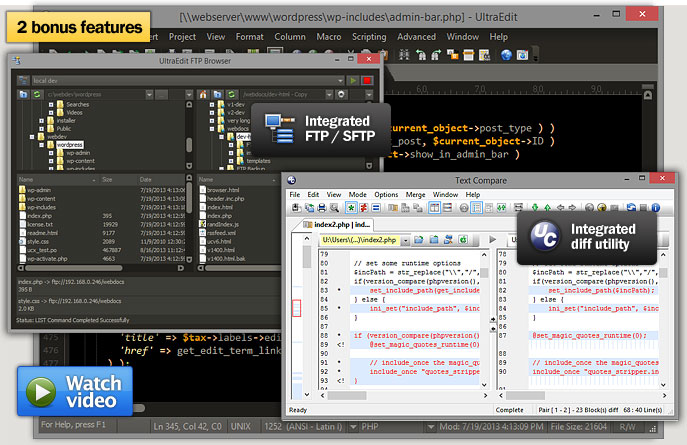Image resolution: width=687 pixels, height=445 pixels.
Task: Select the wordpress folder in local tree
Action: (69, 145)
